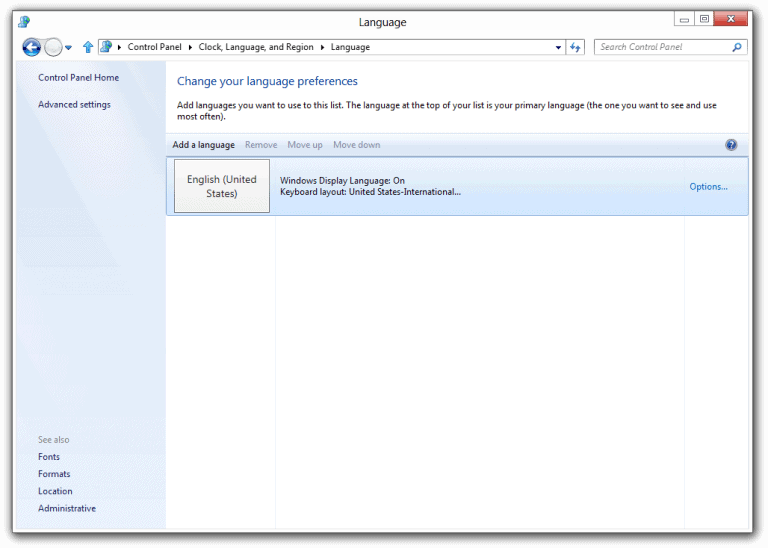The height and width of the screenshot is (548, 768).
Task: Expand the address bar history dropdown
Action: 558,48
